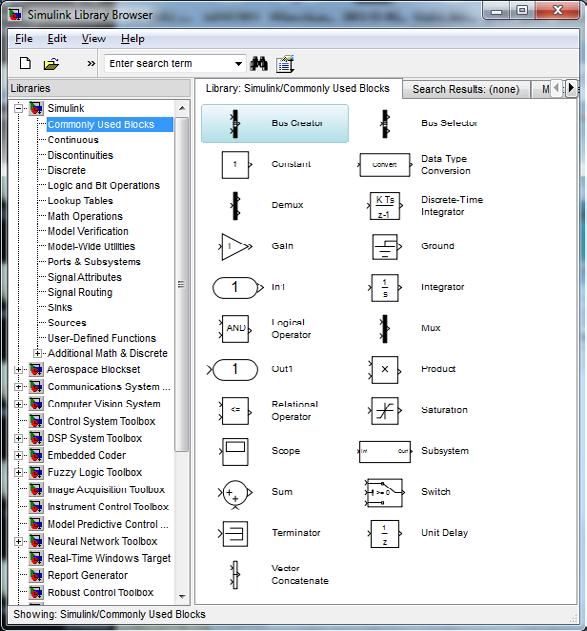The height and width of the screenshot is (631, 587).
Task: Select User-Defined Functions category
Action: point(102,338)
